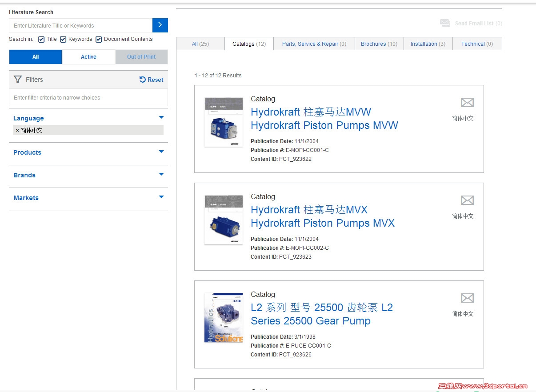Select the Active status filter button
This screenshot has height=392, width=536.
pyautogui.click(x=88, y=57)
